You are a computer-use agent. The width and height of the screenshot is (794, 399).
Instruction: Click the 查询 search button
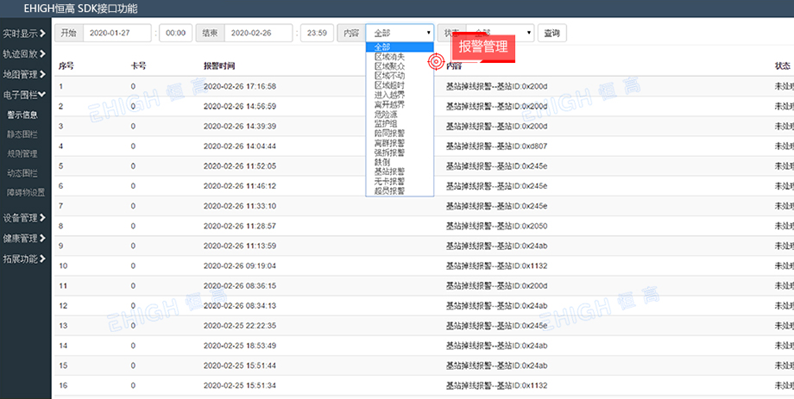552,33
